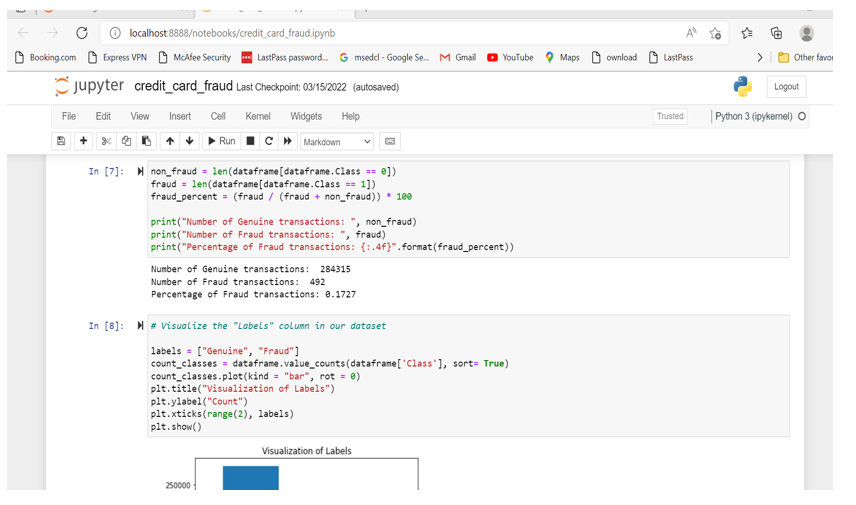Rename notebook via credit_card_fraud title
856x505 pixels.
point(183,86)
